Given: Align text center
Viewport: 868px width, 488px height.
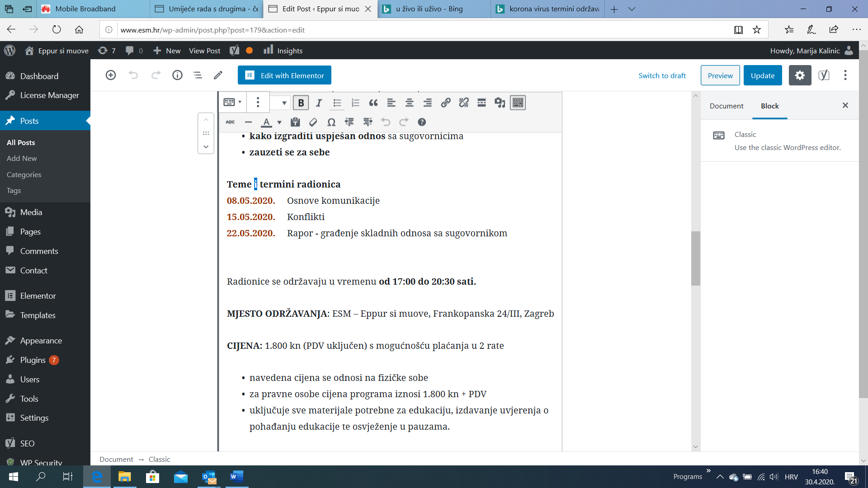Looking at the screenshot, I should [409, 103].
